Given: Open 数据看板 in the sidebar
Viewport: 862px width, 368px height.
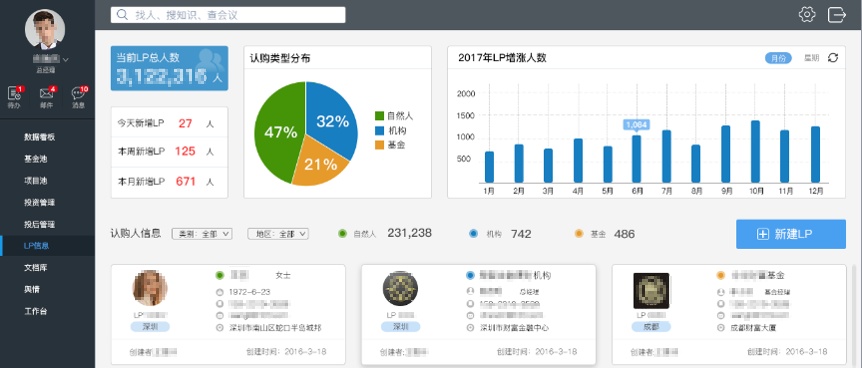Looking at the screenshot, I should click(x=40, y=138).
